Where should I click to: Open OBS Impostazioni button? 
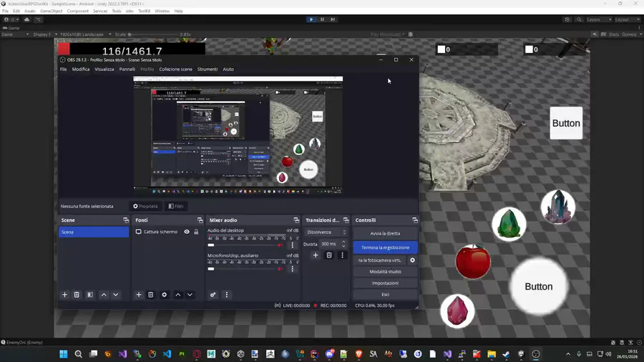385,283
